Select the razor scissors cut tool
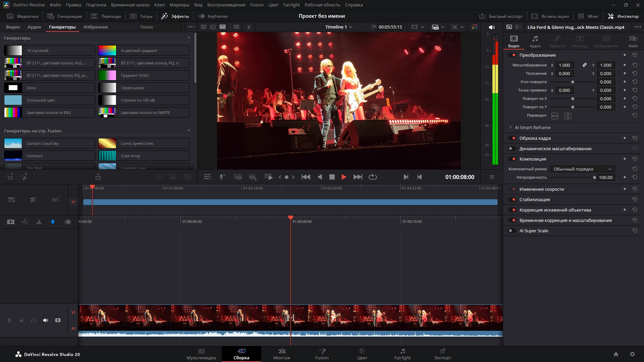Screen dimensions: 644x362 tap(39, 222)
